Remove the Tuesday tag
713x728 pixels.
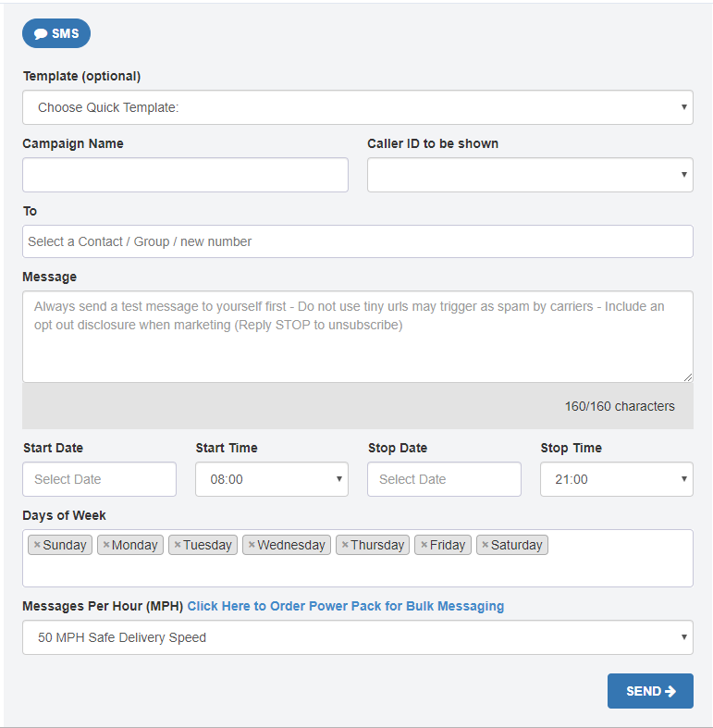(x=178, y=545)
